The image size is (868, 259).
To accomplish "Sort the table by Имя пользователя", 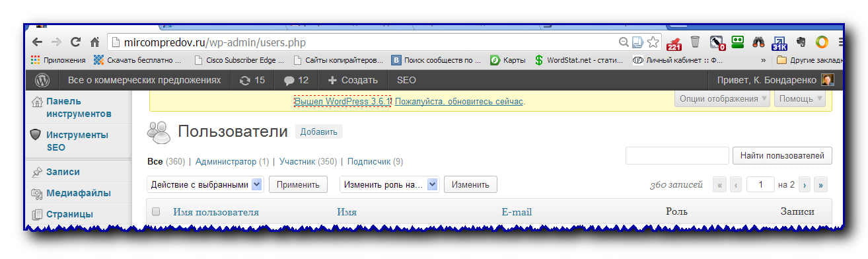I will pyautogui.click(x=216, y=212).
